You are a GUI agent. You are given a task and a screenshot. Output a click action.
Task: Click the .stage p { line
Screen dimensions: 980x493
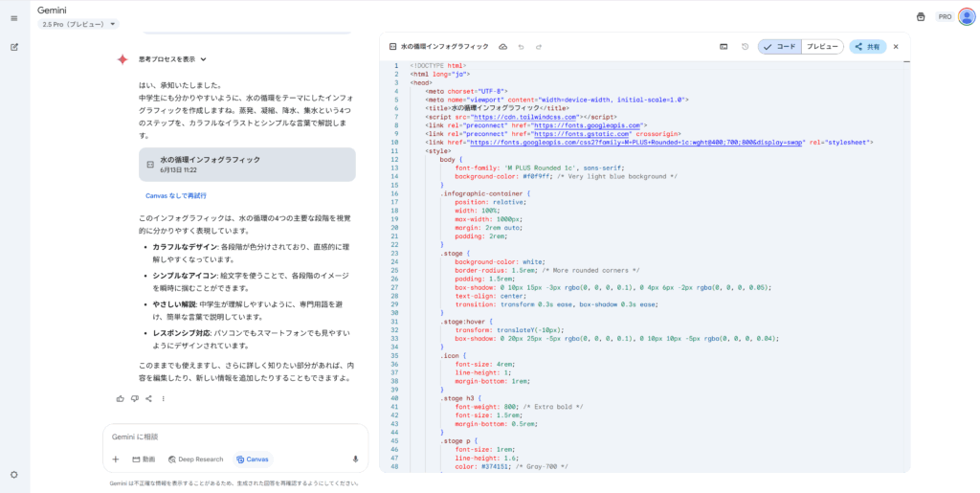coord(458,440)
